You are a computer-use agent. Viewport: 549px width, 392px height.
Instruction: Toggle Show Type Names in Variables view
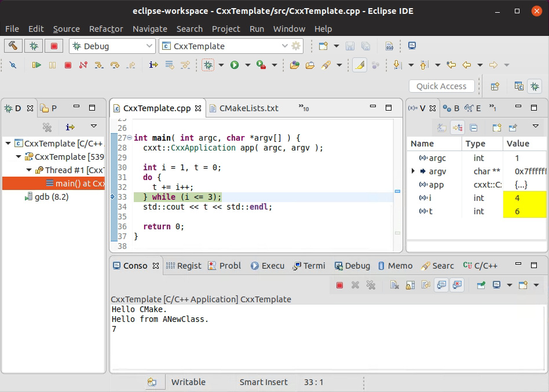click(442, 127)
